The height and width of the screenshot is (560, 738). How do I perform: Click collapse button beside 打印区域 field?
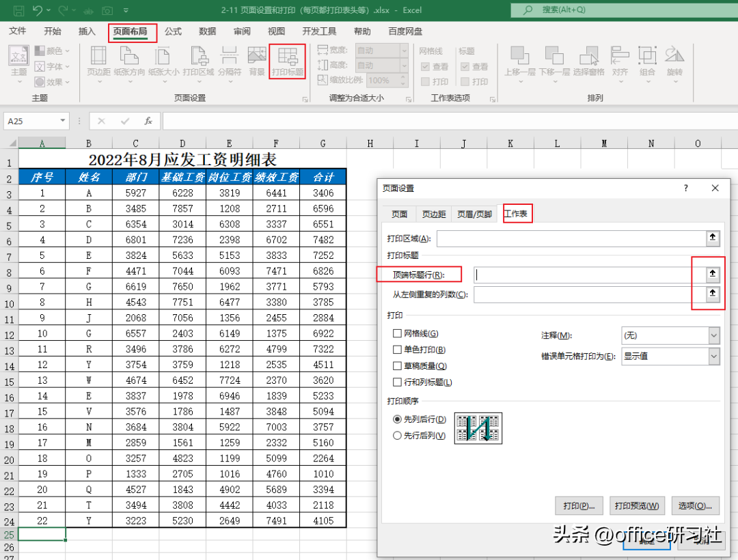coord(713,238)
